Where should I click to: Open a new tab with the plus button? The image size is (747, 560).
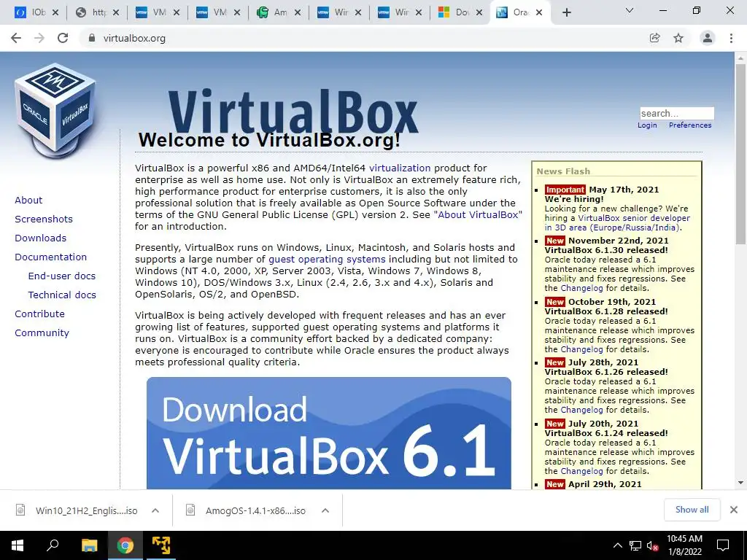[566, 12]
